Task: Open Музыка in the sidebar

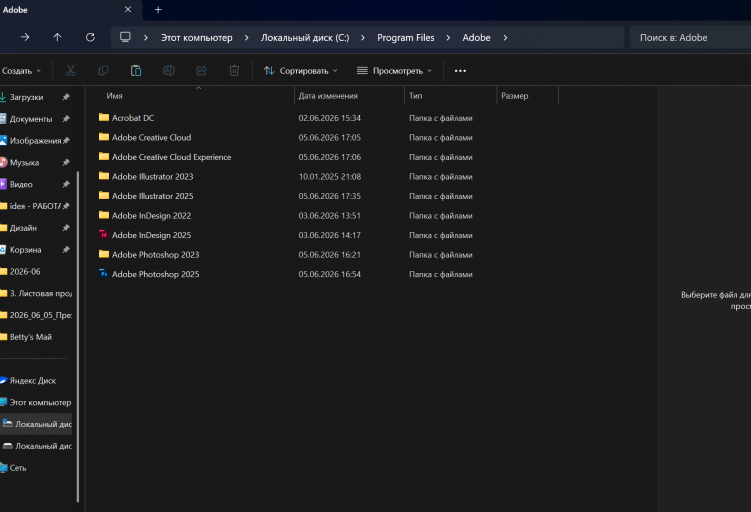Action: coord(24,162)
